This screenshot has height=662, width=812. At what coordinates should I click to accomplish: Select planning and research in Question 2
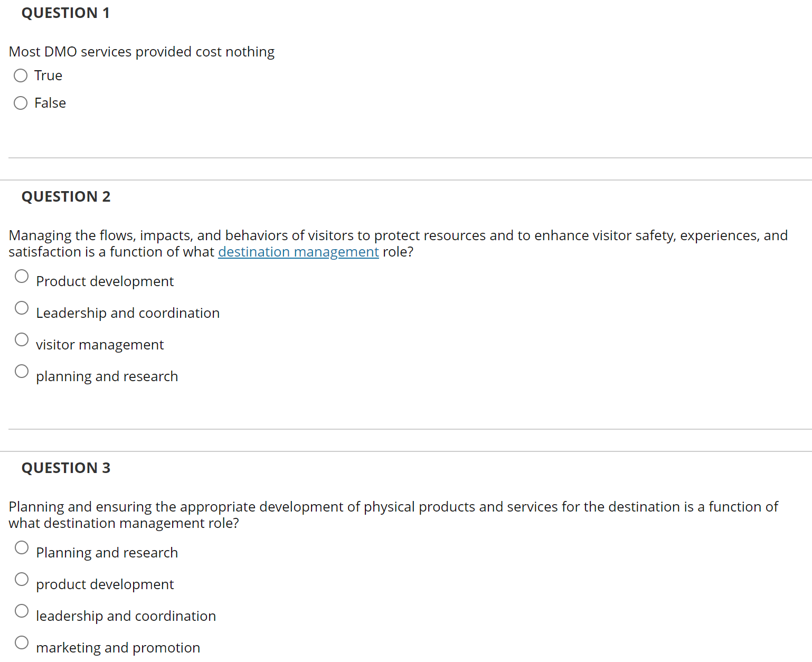(22, 371)
